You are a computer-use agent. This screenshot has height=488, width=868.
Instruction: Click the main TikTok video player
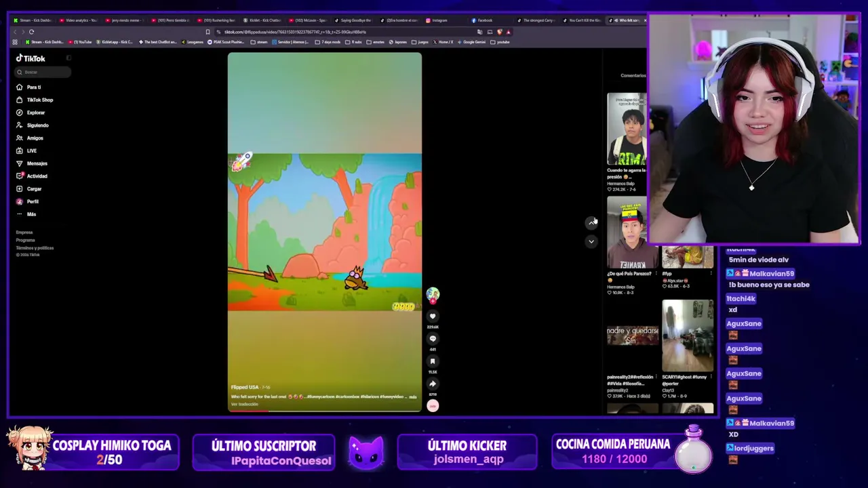(325, 232)
